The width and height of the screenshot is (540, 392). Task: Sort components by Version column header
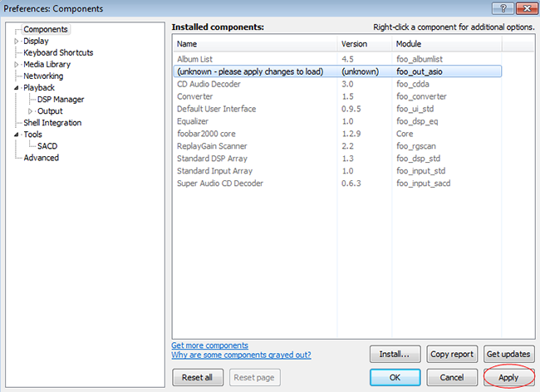coord(365,44)
